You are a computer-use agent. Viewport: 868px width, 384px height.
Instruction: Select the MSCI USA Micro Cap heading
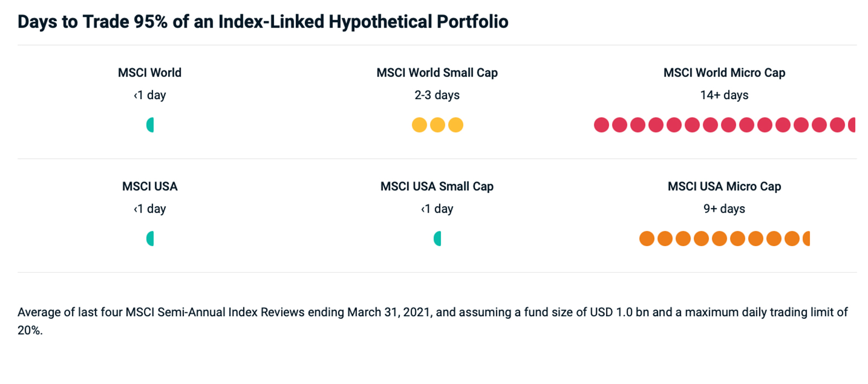pyautogui.click(x=724, y=187)
